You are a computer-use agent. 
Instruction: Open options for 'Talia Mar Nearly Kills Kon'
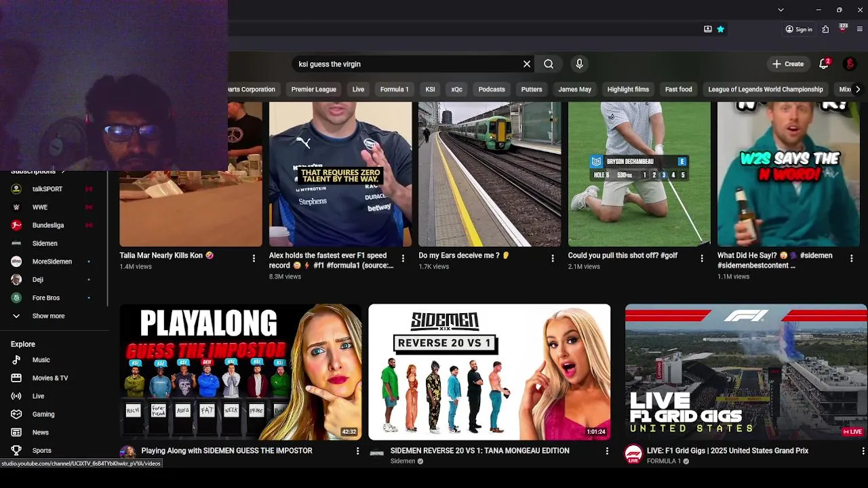coord(254,258)
